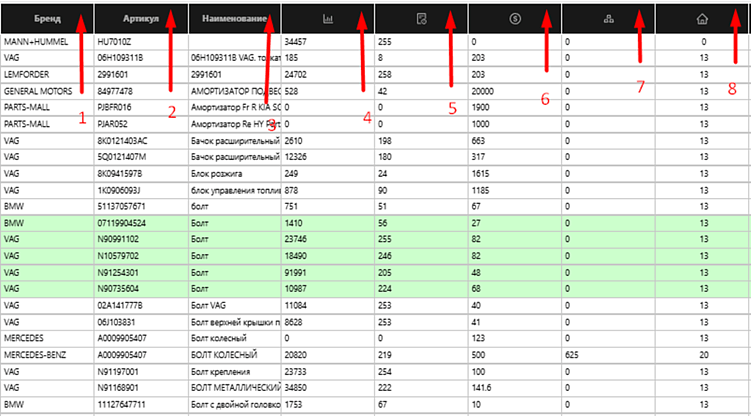Click the home column header icon
This screenshot has height=416, width=751.
(x=702, y=19)
